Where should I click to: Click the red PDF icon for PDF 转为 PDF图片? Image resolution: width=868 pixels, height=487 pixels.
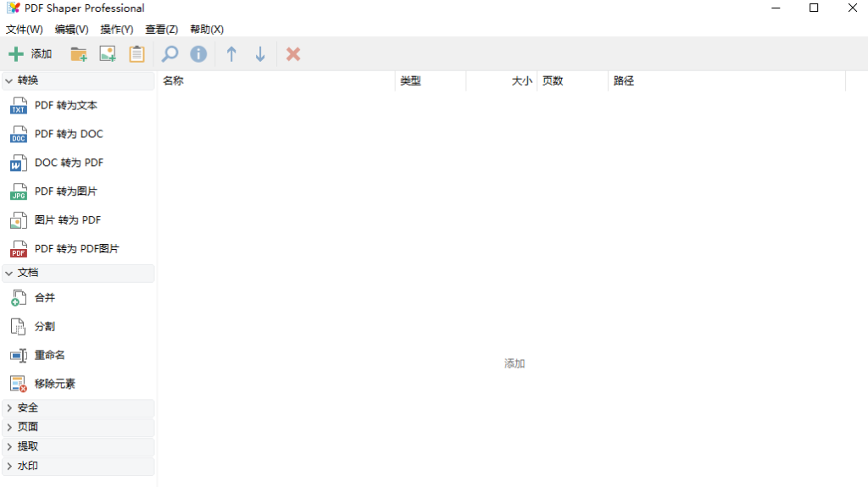tap(19, 249)
